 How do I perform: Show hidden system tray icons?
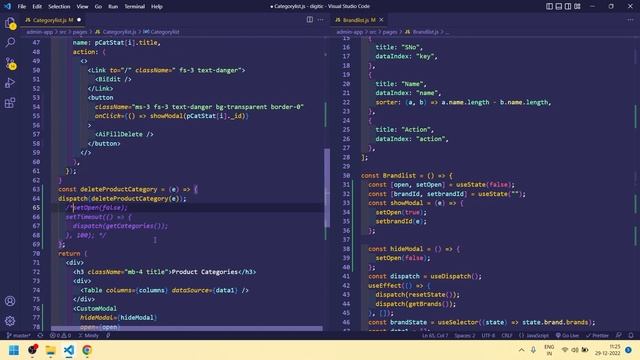[x=521, y=350]
